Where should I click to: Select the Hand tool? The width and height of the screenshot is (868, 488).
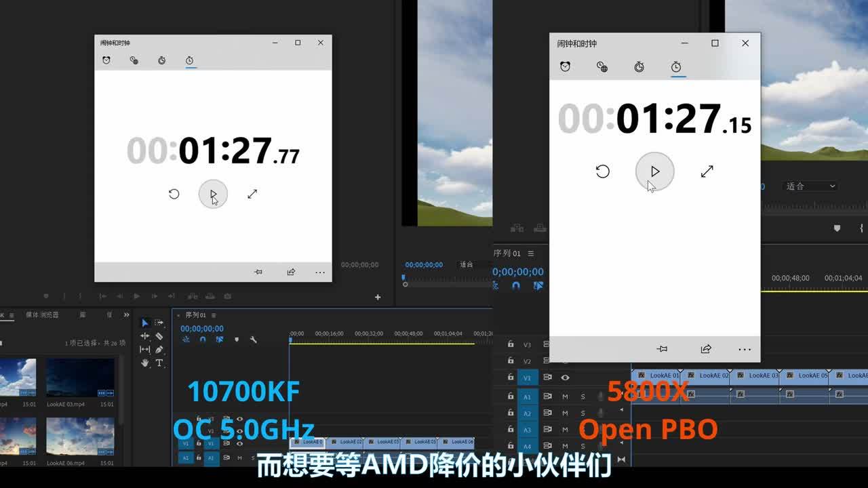[x=145, y=363]
